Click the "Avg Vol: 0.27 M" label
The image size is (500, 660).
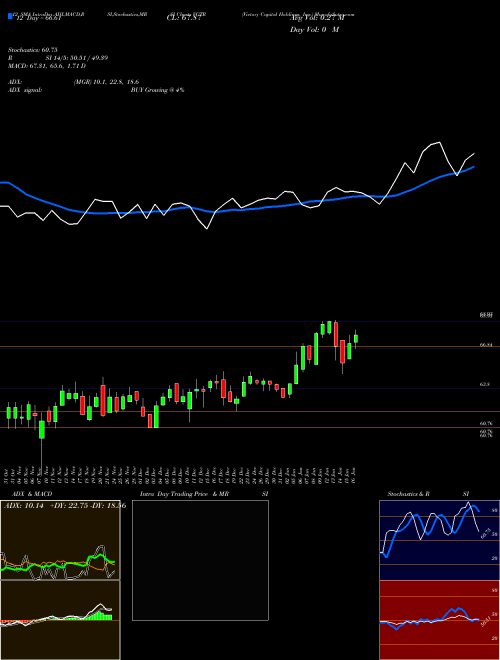click(316, 18)
